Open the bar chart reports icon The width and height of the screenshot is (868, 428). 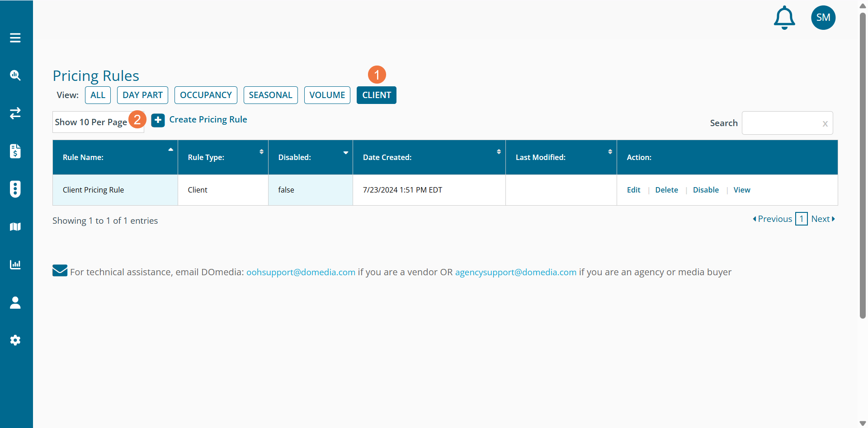tap(15, 264)
